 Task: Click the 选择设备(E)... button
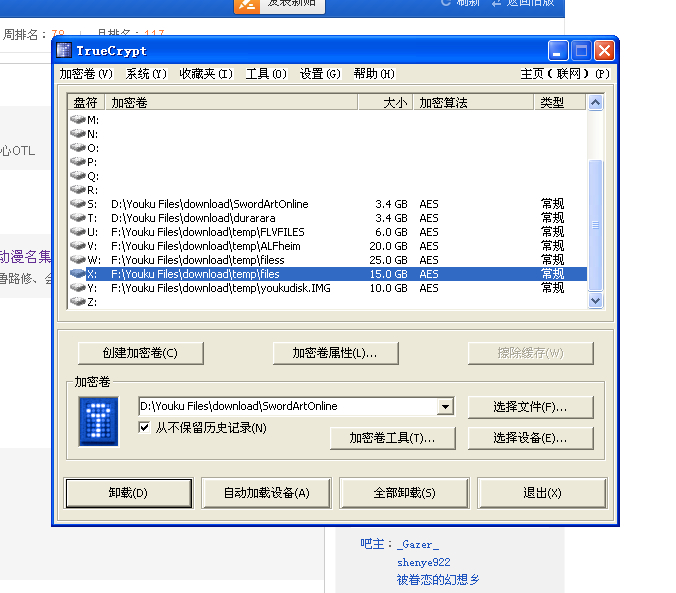click(x=530, y=438)
